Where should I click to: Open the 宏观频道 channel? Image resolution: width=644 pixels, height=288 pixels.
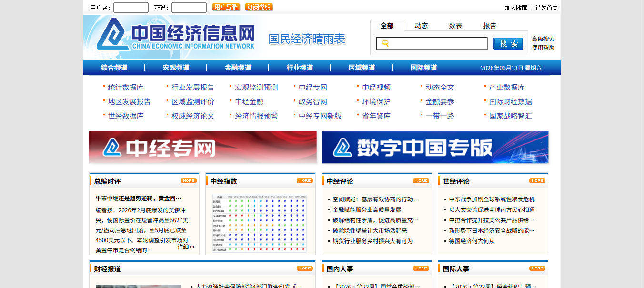176,68
